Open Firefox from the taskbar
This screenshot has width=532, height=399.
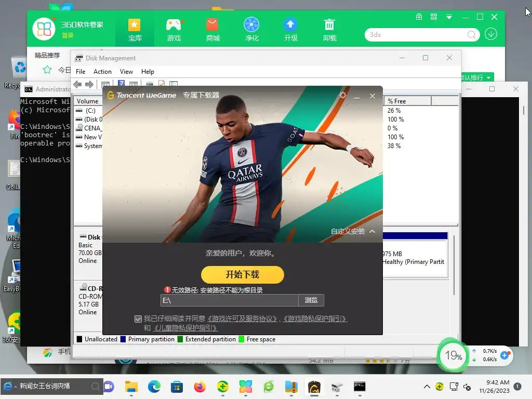200,387
